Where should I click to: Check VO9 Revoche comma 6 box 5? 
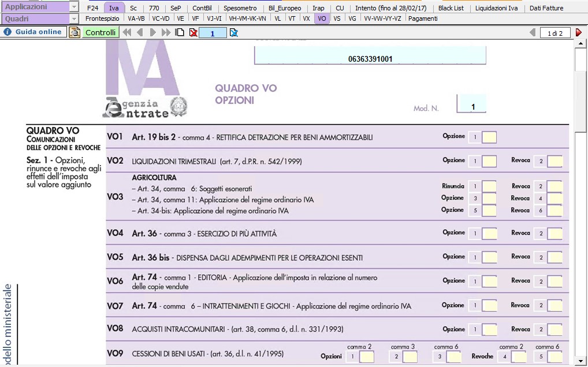554,357
